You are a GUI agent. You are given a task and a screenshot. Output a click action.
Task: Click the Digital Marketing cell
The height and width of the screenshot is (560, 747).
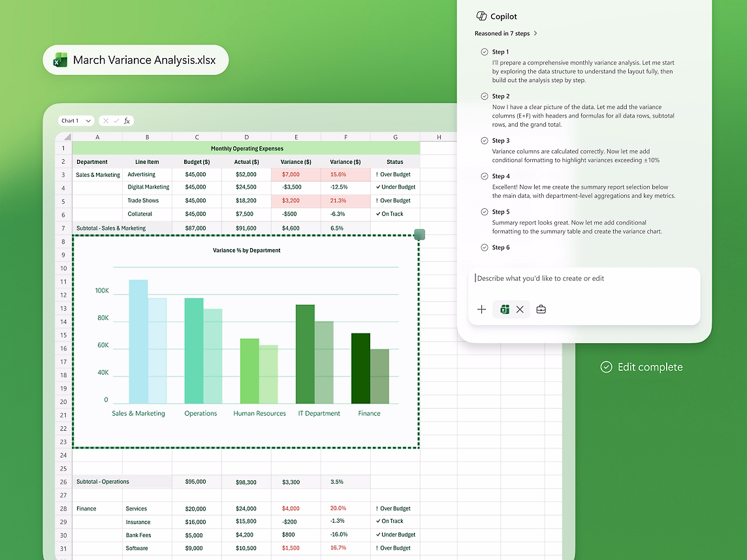coord(147,187)
